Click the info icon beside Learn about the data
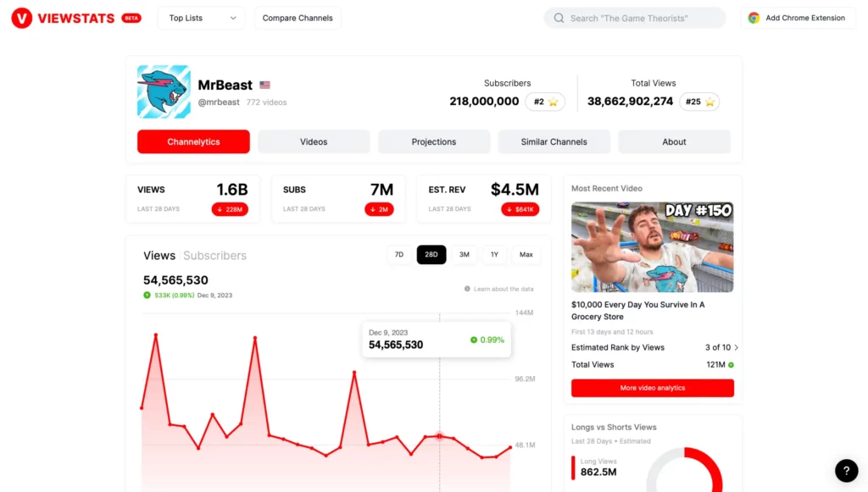Viewport: 868px width, 492px height. click(467, 289)
